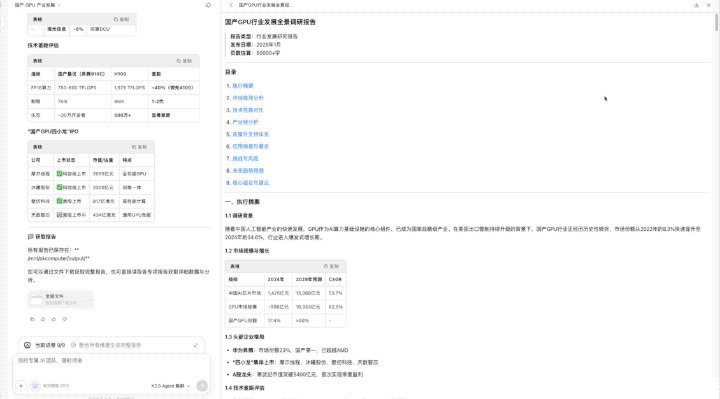Open the 全部文件 file card
The height and width of the screenshot is (399, 720).
(x=61, y=299)
